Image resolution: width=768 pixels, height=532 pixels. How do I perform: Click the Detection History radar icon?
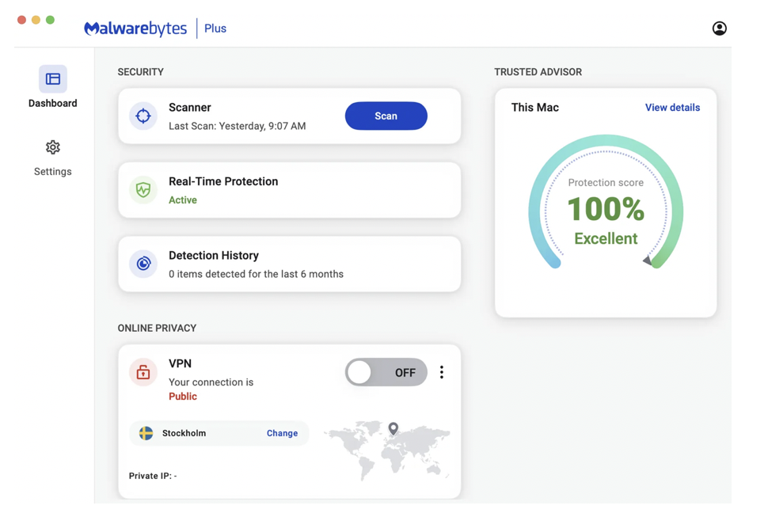(143, 264)
